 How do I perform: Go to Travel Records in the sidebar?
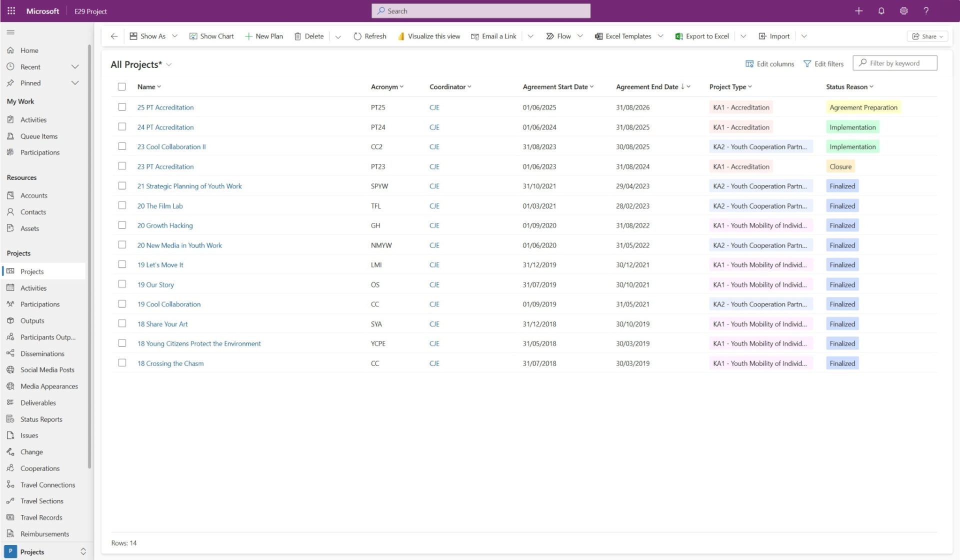point(41,517)
